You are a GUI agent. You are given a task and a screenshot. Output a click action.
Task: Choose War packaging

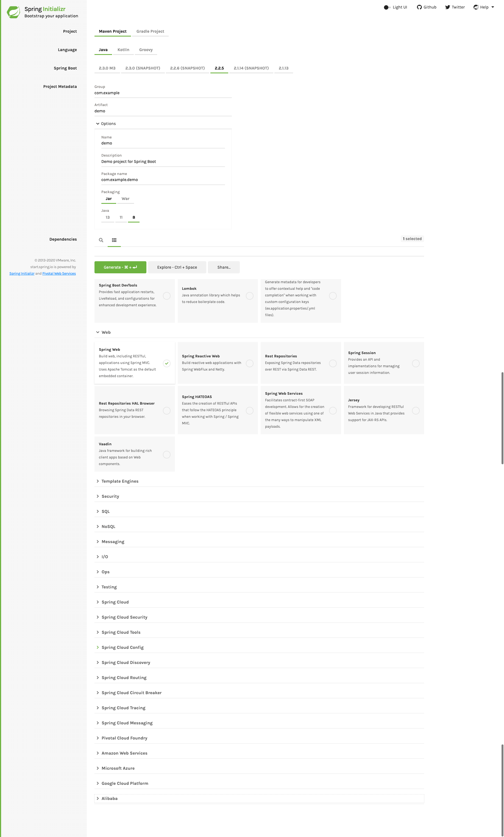point(125,199)
